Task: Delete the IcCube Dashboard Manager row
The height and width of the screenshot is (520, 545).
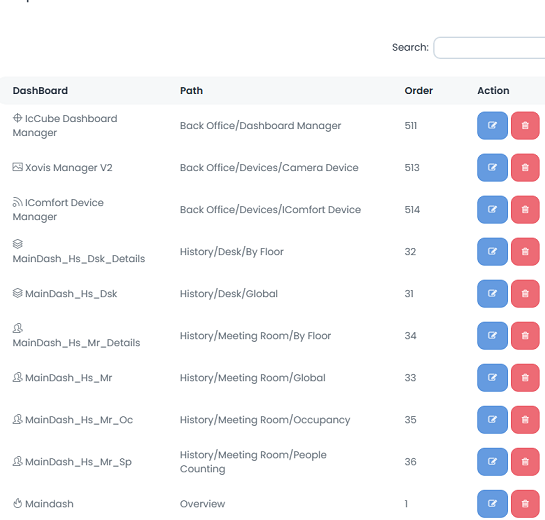Action: click(x=525, y=125)
